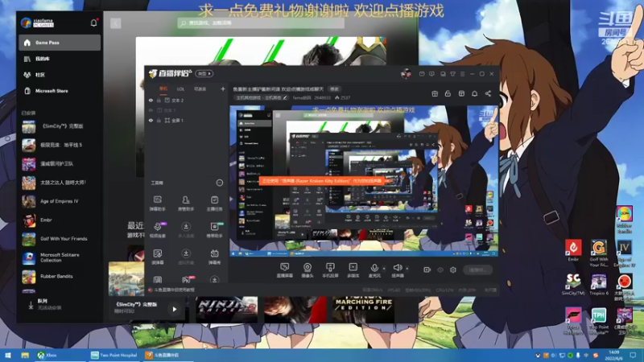Image resolution: width=644 pixels, height=362 pixels.
Task: Open Xbox notifications bell
Action: click(93, 23)
